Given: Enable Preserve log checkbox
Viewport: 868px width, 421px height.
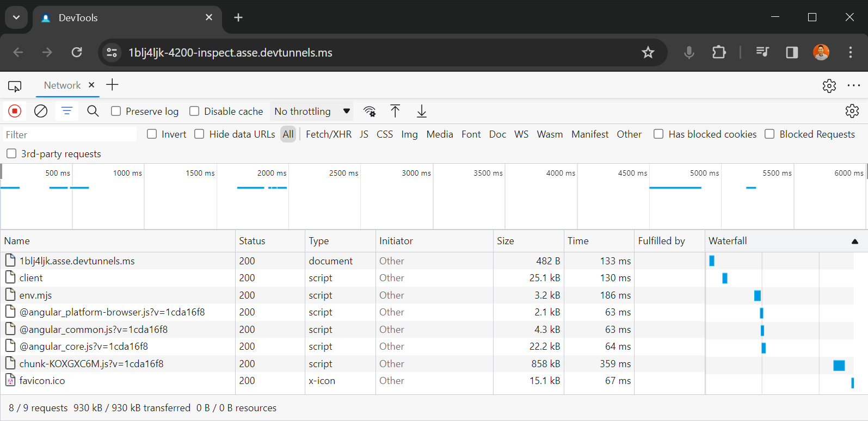Looking at the screenshot, I should click(x=116, y=111).
